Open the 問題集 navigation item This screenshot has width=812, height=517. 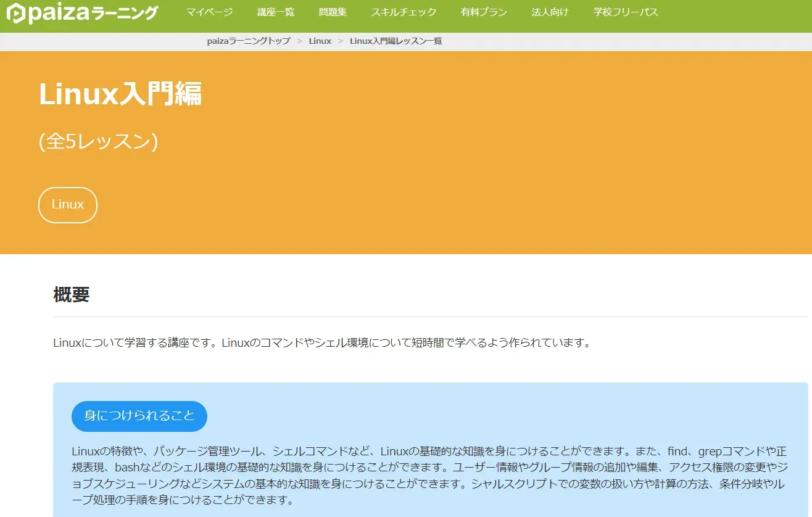(x=333, y=12)
